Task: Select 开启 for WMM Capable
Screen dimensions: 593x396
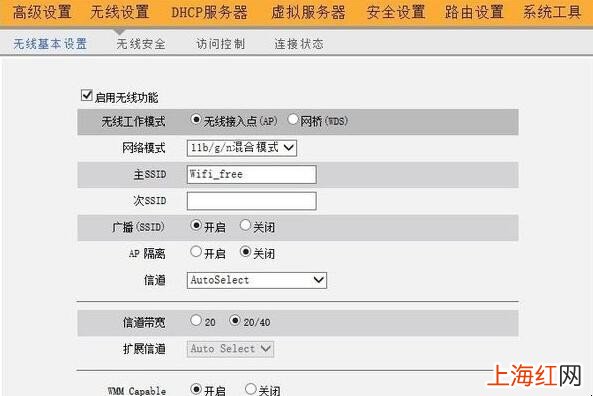Action: [196, 389]
